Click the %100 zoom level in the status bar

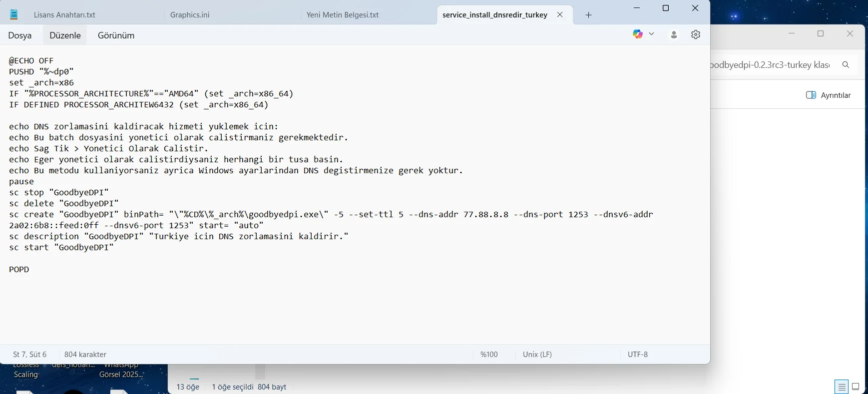pyautogui.click(x=489, y=355)
